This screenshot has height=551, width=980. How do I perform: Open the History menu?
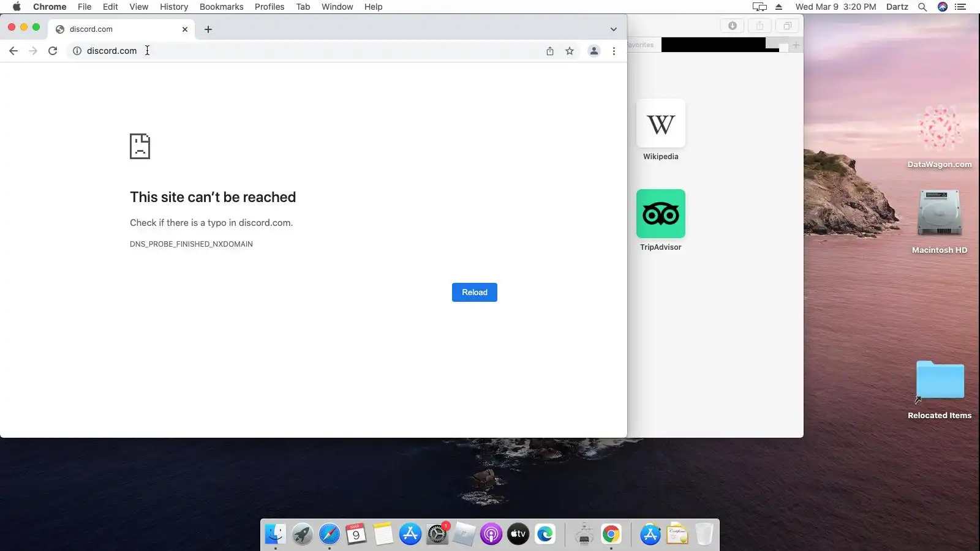[174, 7]
